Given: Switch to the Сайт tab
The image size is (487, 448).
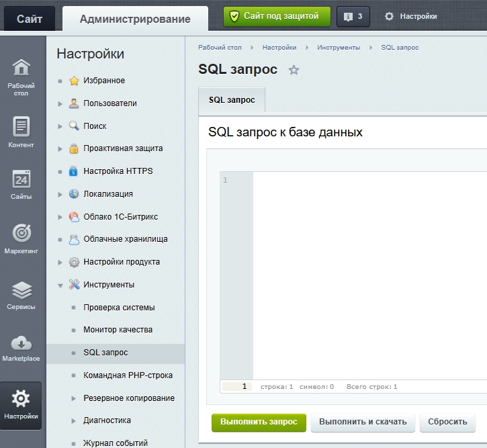Looking at the screenshot, I should coord(30,19).
